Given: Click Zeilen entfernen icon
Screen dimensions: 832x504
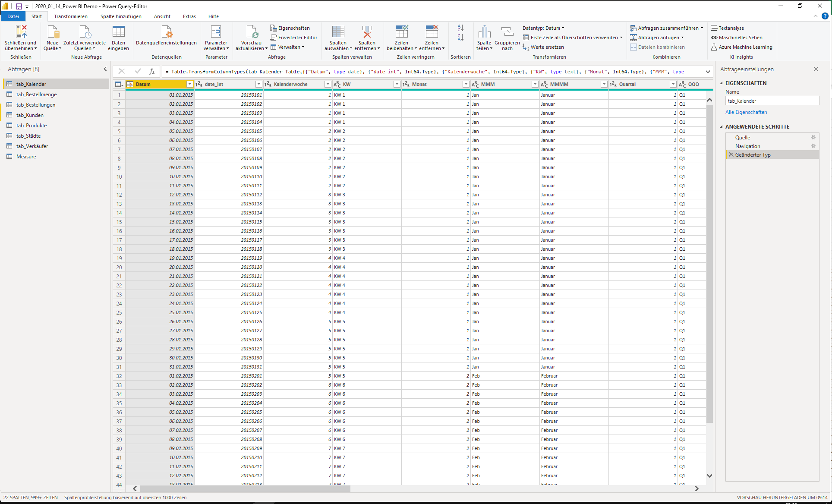Looking at the screenshot, I should coord(432,32).
